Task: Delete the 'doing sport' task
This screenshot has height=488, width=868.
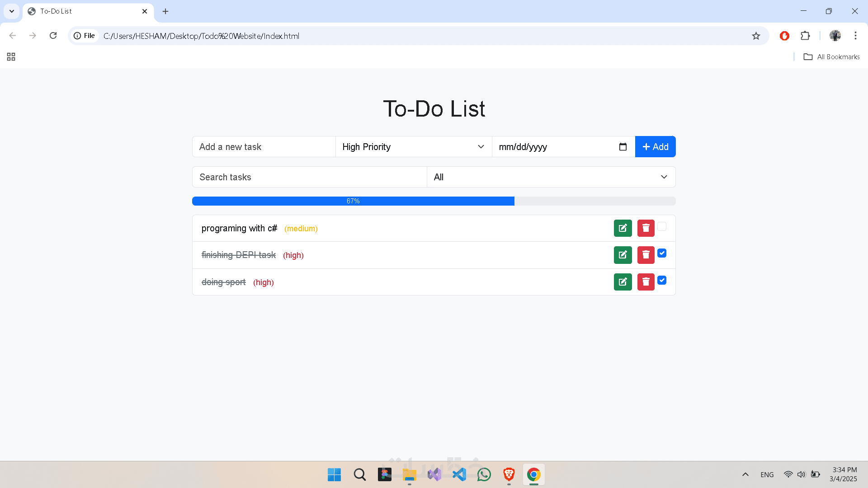Action: tap(646, 282)
